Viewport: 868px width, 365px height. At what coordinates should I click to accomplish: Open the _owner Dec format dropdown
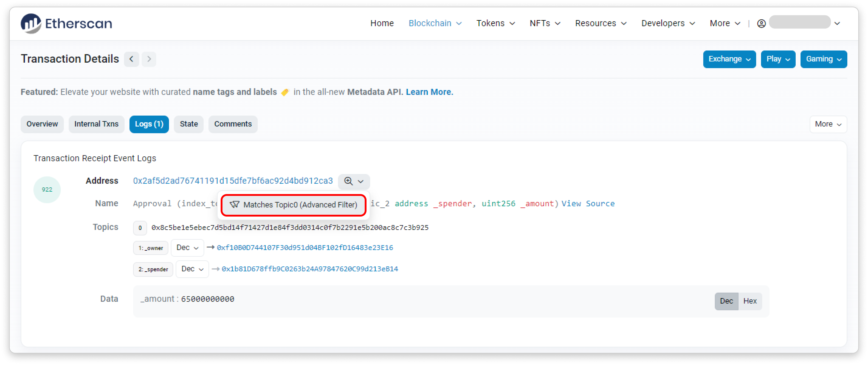[x=187, y=248]
